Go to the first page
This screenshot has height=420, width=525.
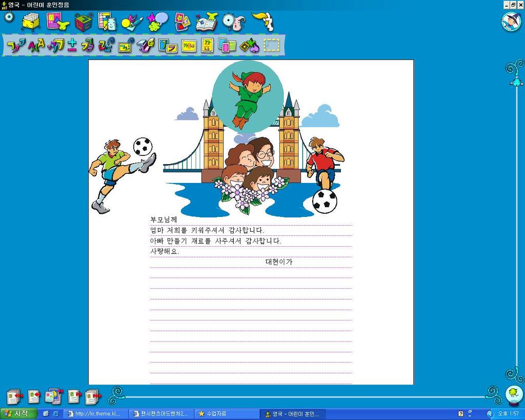pyautogui.click(x=14, y=397)
